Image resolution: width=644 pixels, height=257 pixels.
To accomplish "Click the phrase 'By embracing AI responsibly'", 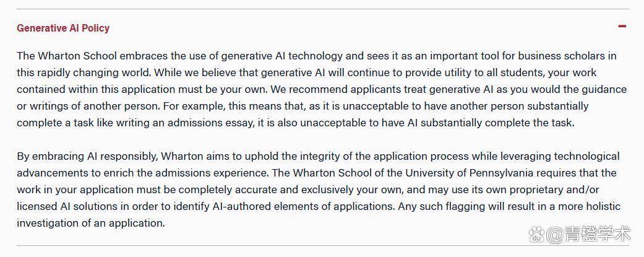I will pyautogui.click(x=87, y=156).
